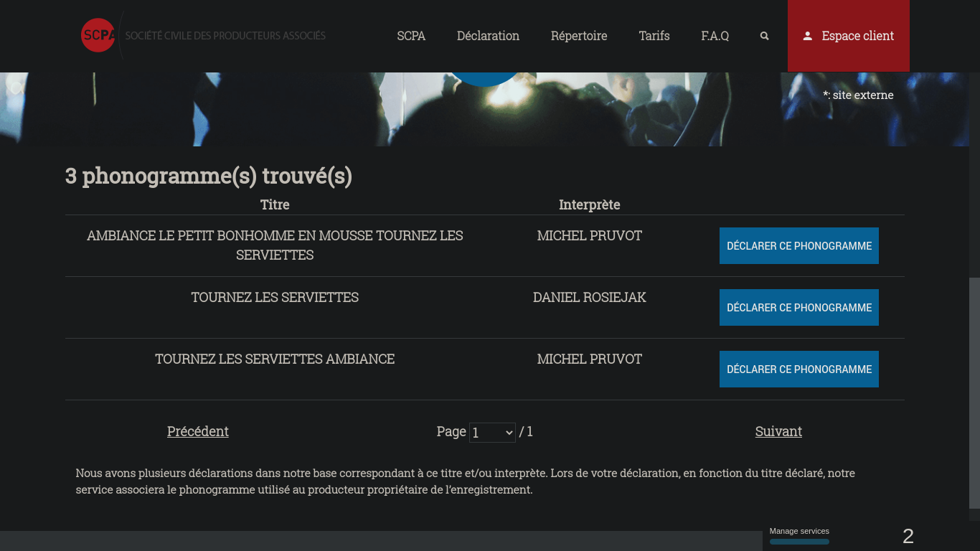Go to the Répertoire menu

point(579,36)
